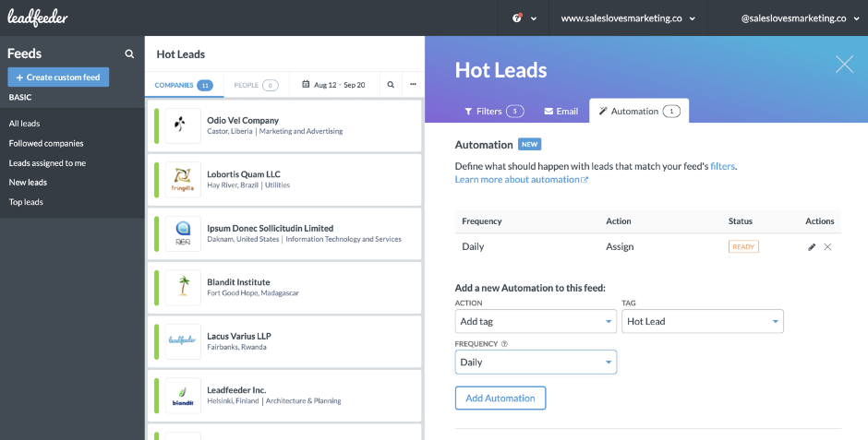Click Blandit Institute palm tree logo
Image resolution: width=868 pixels, height=440 pixels.
pyautogui.click(x=183, y=288)
